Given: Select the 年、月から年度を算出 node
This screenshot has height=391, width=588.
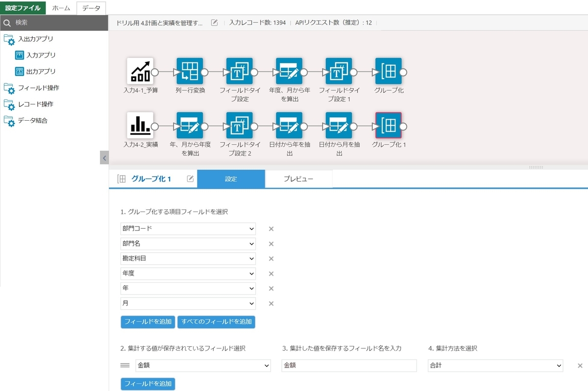Looking at the screenshot, I should point(190,126).
